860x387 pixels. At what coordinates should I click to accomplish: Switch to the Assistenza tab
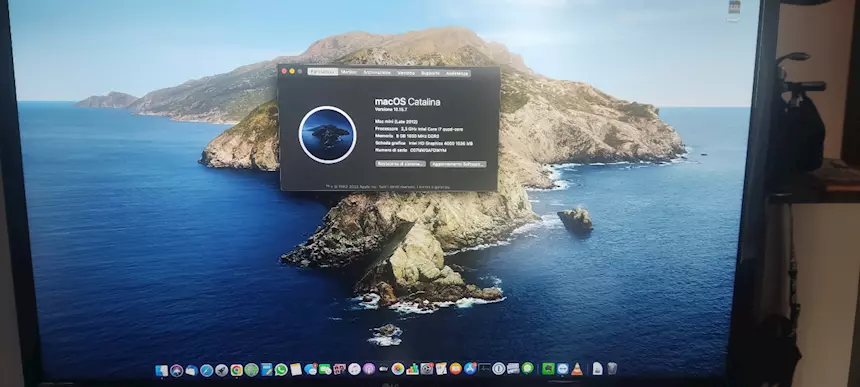[x=457, y=73]
